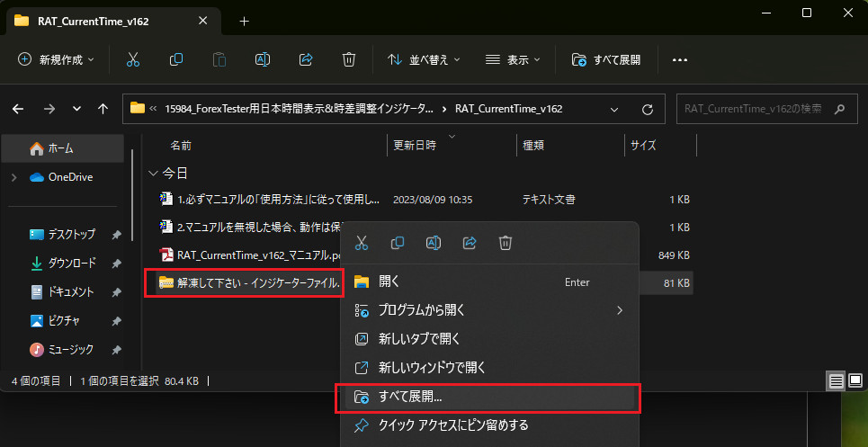Click the context menu Cut icon
This screenshot has height=447, width=868.
[x=362, y=242]
